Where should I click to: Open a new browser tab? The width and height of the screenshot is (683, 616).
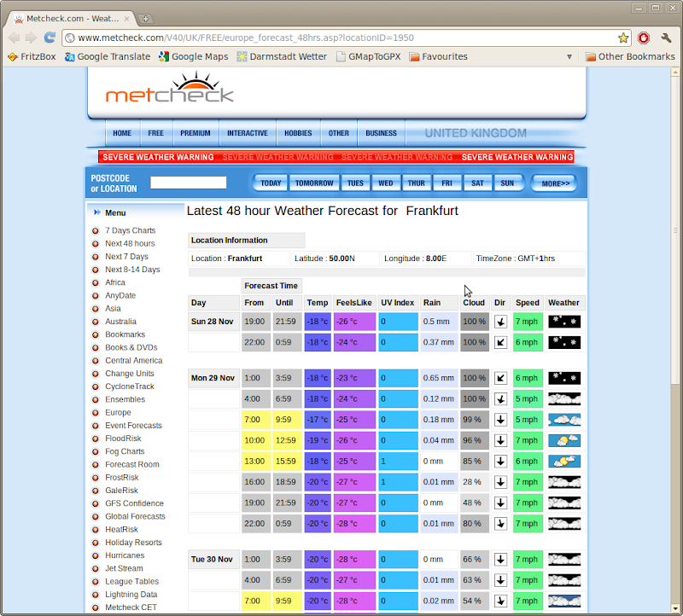(x=146, y=18)
